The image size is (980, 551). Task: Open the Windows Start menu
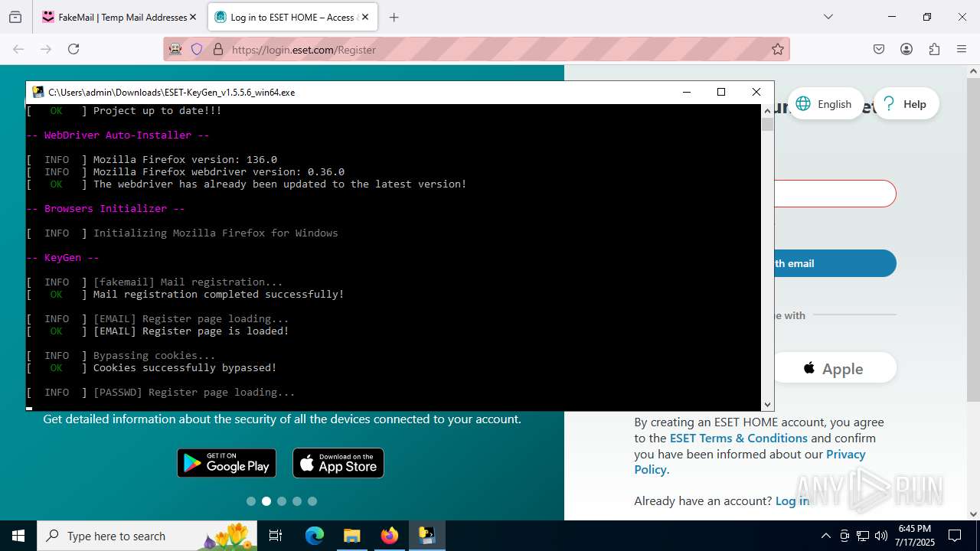coord(18,536)
